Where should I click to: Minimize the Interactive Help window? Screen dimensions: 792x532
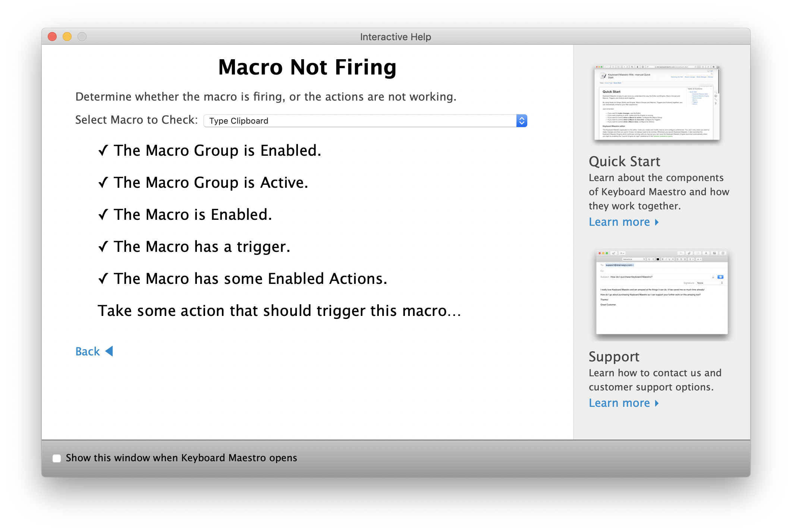coord(67,37)
